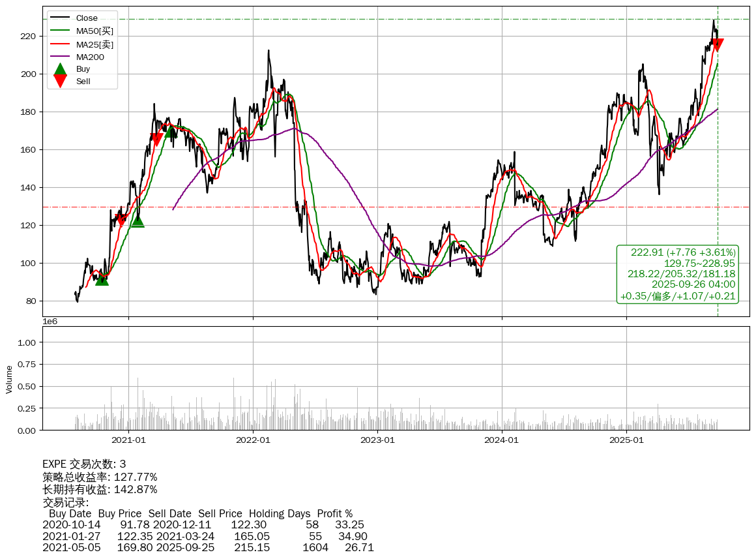This screenshot has height=559, width=756.
Task: Click the red sell marker near price 165
Action: pos(156,140)
